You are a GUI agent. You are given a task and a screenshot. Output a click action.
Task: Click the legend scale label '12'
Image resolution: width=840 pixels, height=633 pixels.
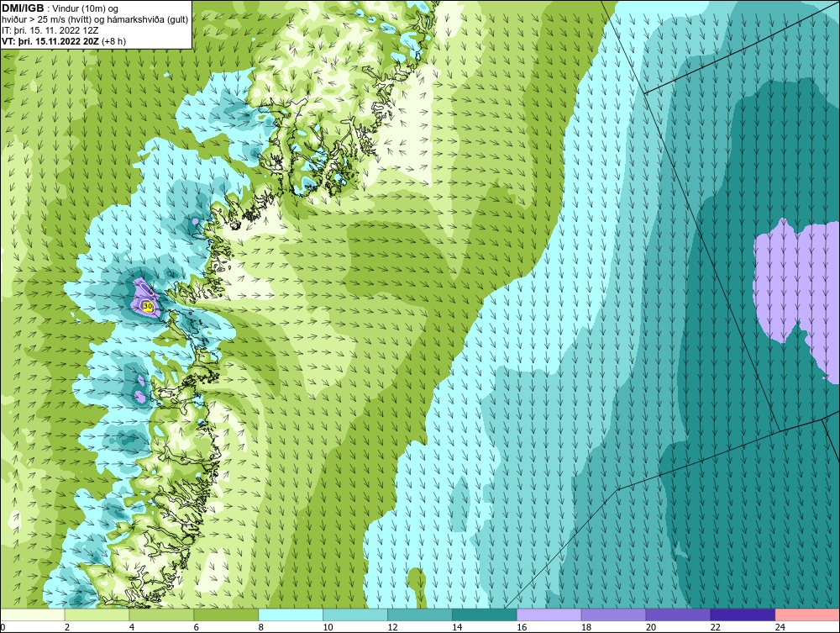(392, 627)
